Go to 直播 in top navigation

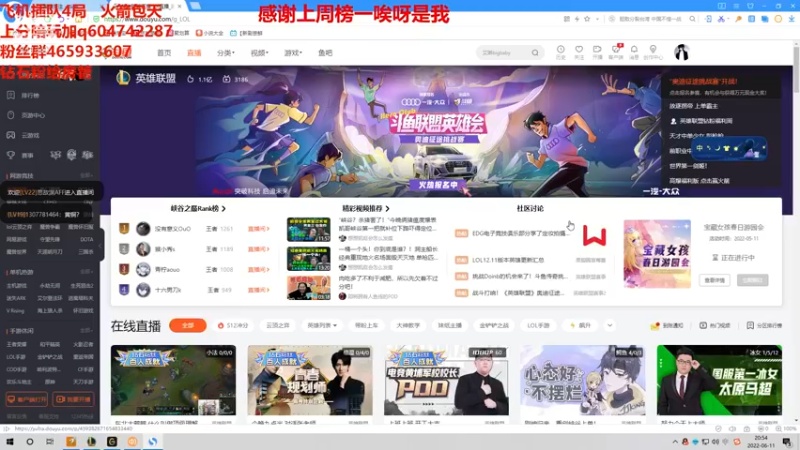tap(194, 53)
